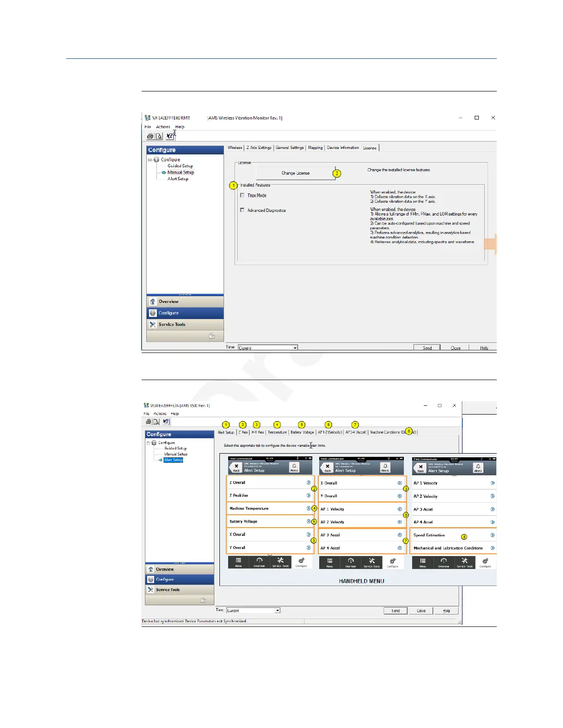The width and height of the screenshot is (563, 728).
Task: Click Send button in Vibration Monitor window
Action: click(427, 348)
